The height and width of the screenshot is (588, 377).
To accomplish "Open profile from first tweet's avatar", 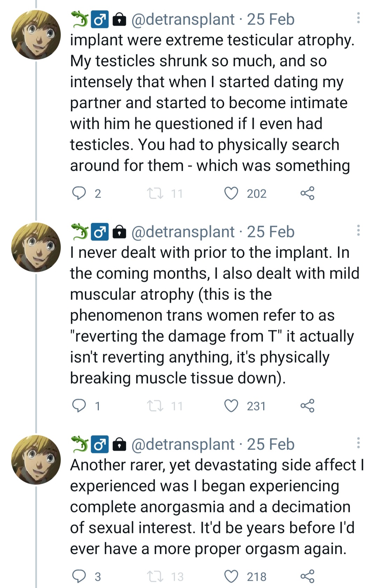I will [36, 35].
